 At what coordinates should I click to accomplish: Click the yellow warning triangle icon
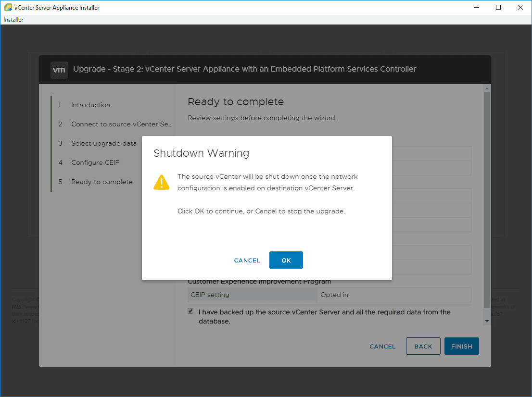[162, 182]
